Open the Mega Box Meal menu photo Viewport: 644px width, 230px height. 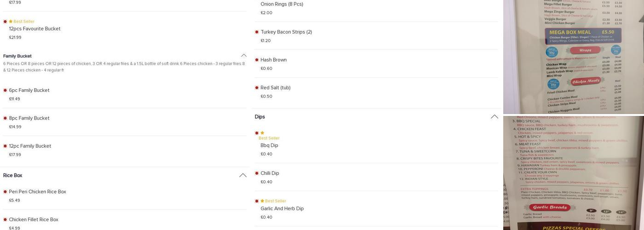[x=573, y=56]
